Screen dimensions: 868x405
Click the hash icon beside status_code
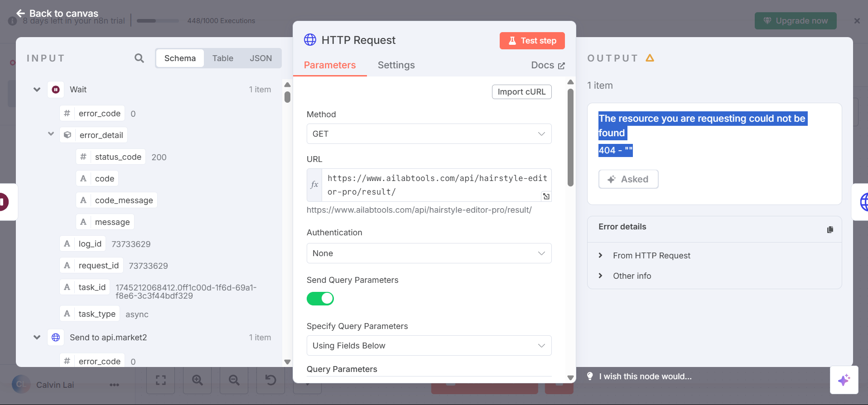[x=83, y=157]
